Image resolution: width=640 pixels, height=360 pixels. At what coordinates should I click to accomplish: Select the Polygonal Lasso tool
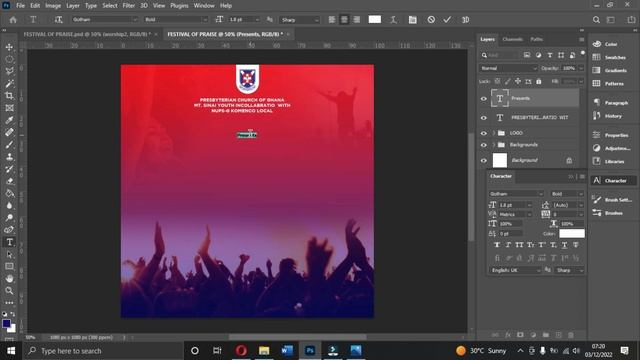9,71
